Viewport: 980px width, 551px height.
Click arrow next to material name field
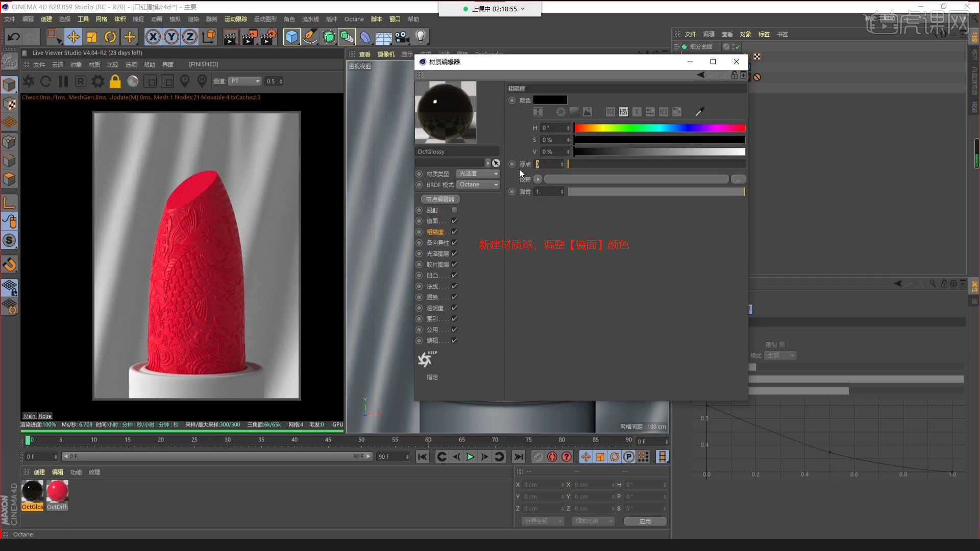[x=487, y=163]
